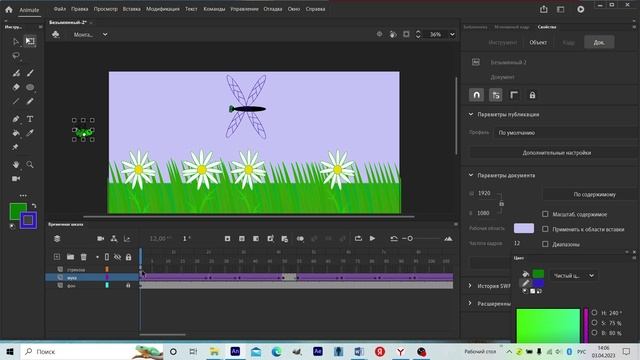Expand the Расширенные section
Screen dimensions: 640x360
point(470,303)
